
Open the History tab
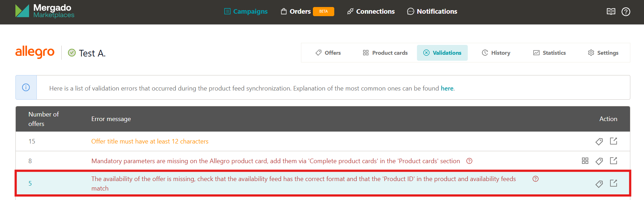[496, 53]
